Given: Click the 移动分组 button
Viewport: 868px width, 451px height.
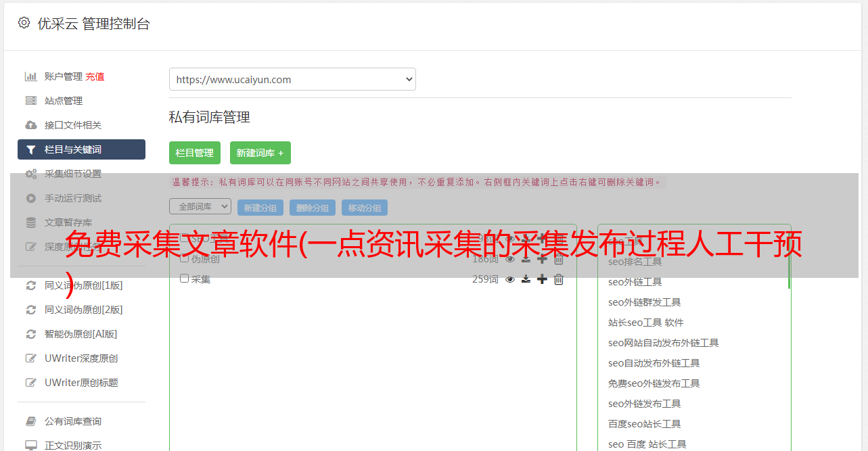Looking at the screenshot, I should click(x=365, y=208).
